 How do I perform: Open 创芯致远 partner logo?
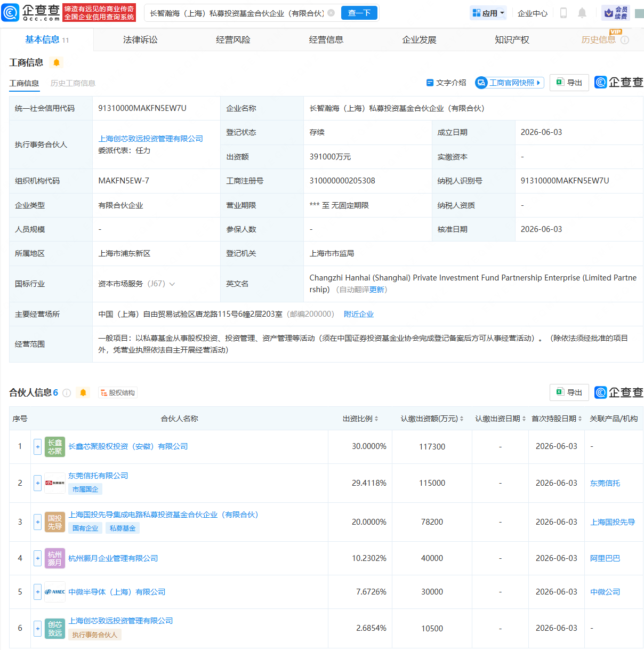click(55, 628)
